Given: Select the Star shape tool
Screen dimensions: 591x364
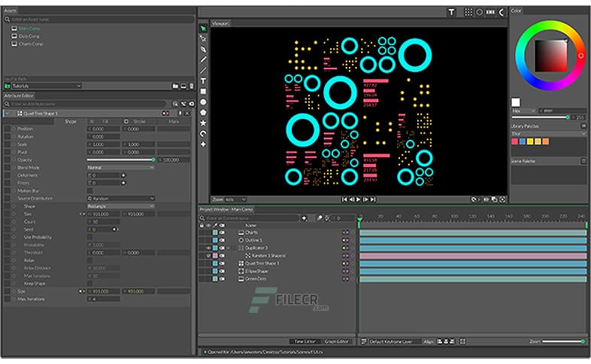Looking at the screenshot, I should tap(203, 123).
